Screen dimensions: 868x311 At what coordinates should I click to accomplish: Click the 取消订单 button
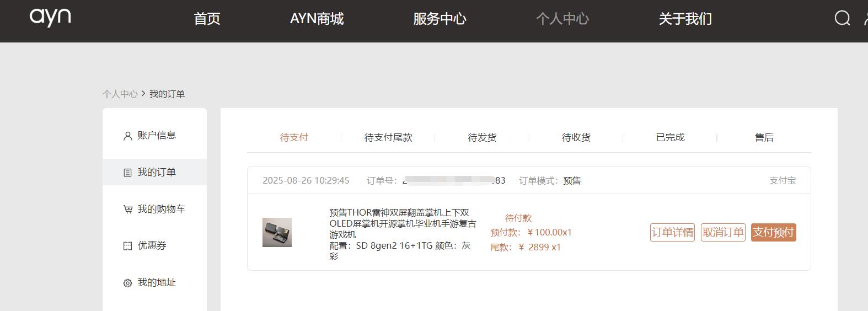[x=723, y=232]
